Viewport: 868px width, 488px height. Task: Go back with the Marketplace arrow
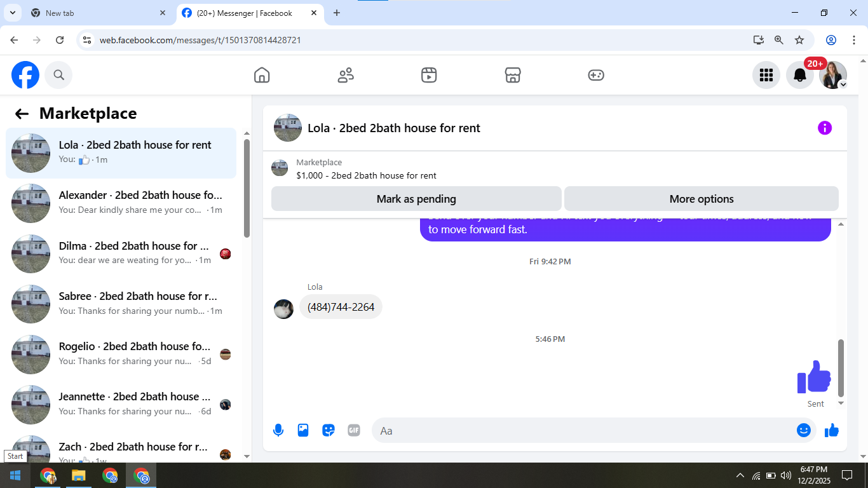pyautogui.click(x=22, y=114)
